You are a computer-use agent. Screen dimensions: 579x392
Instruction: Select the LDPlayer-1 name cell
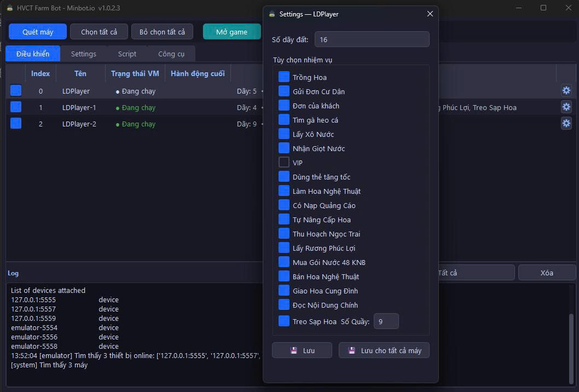(x=79, y=107)
